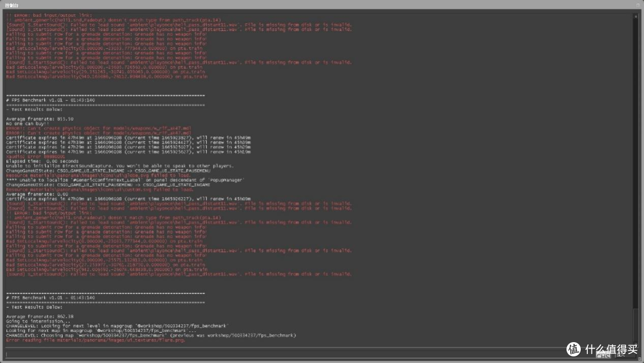Click the globe.svg failed to load line
Image resolution: width=644 pixels, height=363 pixels.
tap(98, 176)
